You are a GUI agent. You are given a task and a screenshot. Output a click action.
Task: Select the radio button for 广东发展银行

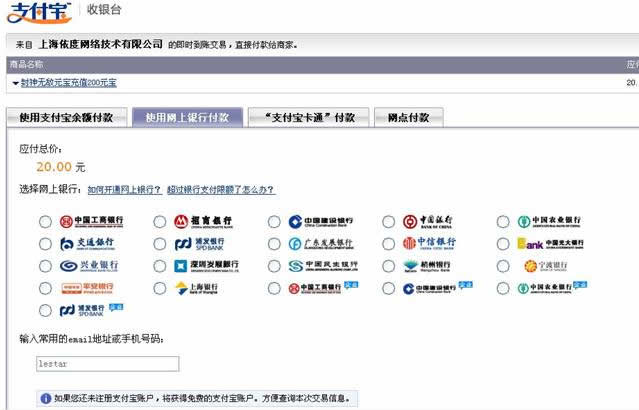pos(274,244)
